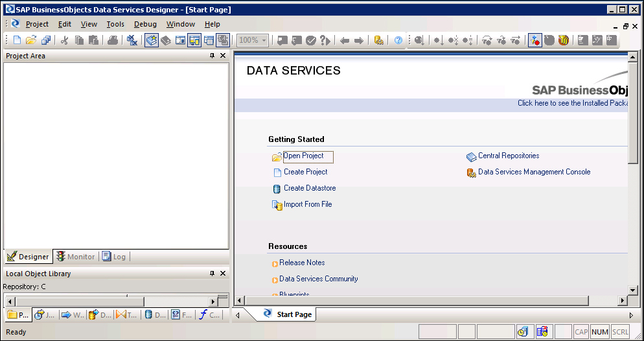Screen dimensions: 644x341
Task: Pin the Project Area panel
Action: 213,56
